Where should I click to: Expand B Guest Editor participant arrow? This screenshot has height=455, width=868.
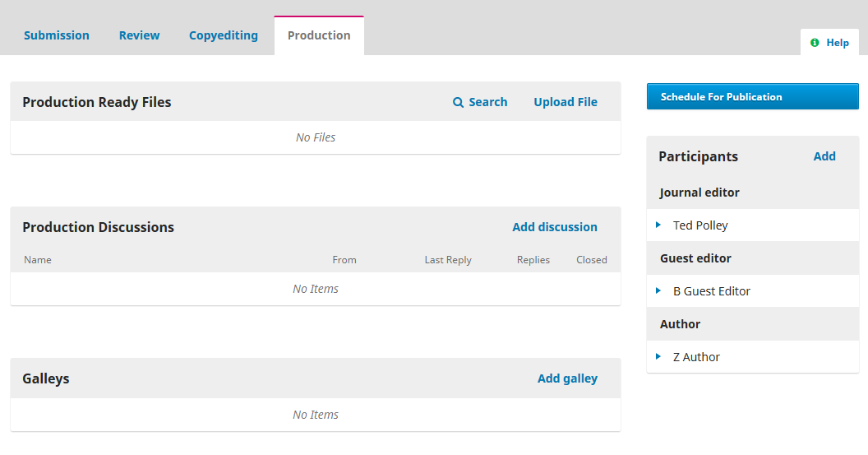(658, 291)
